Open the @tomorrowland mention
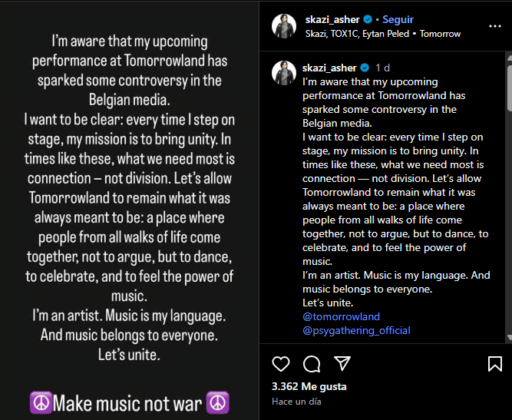The width and height of the screenshot is (512, 420). (x=341, y=316)
